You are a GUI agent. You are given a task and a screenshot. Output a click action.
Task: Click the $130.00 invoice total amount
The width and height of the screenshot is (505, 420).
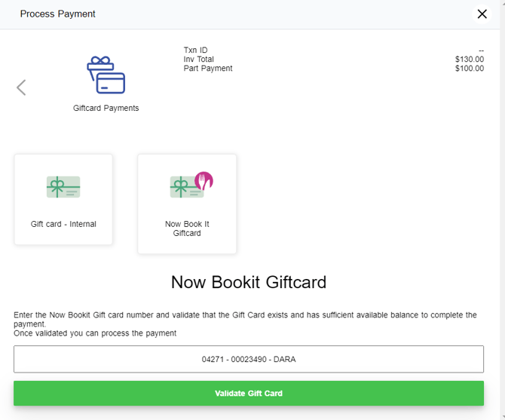coord(470,60)
